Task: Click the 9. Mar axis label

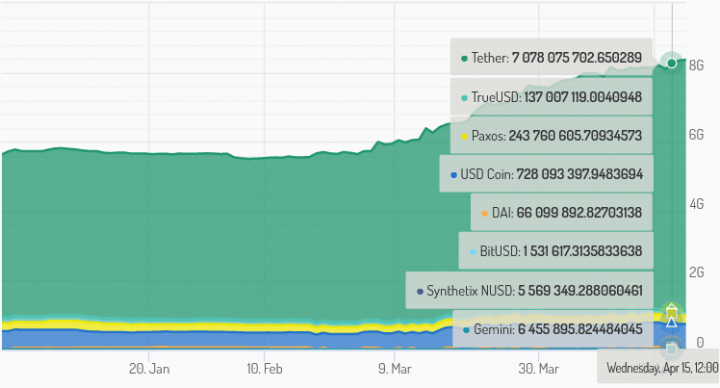Action: pyautogui.click(x=395, y=369)
